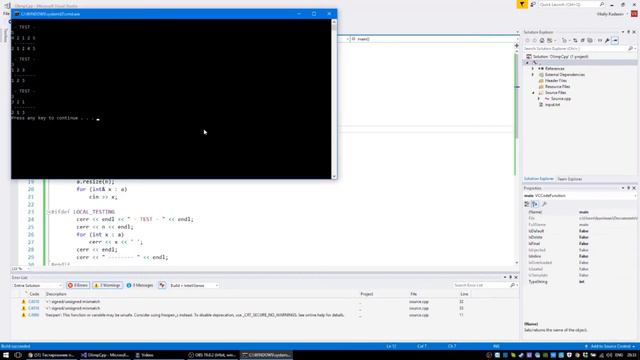Open the Entire Solution scope dropdown
The width and height of the screenshot is (640, 360).
[x=38, y=285]
